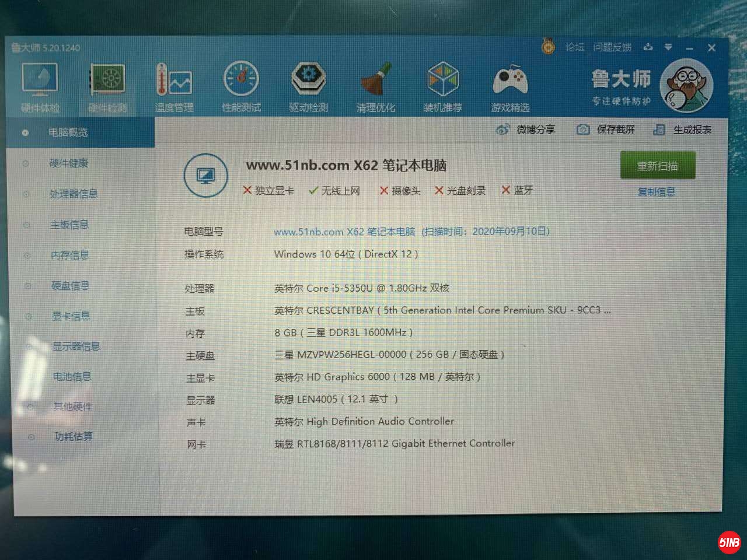Click 复制信息 link
Image resolution: width=747 pixels, height=560 pixels.
656,192
